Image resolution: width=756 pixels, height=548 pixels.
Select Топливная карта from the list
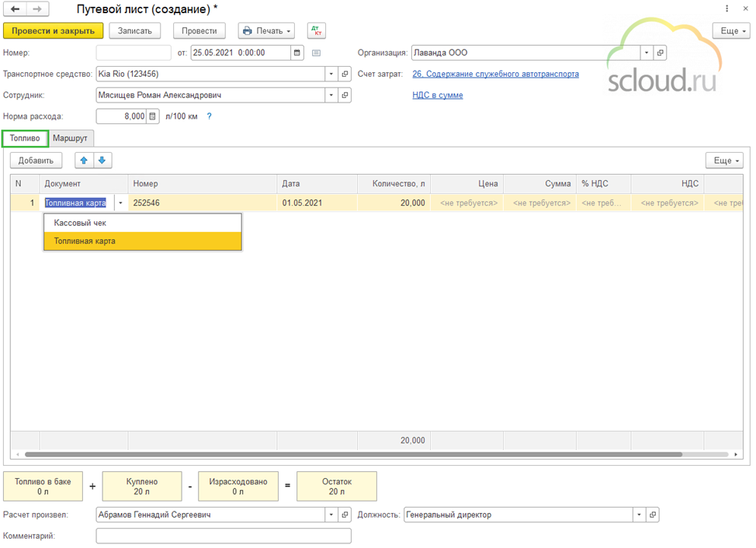point(143,241)
